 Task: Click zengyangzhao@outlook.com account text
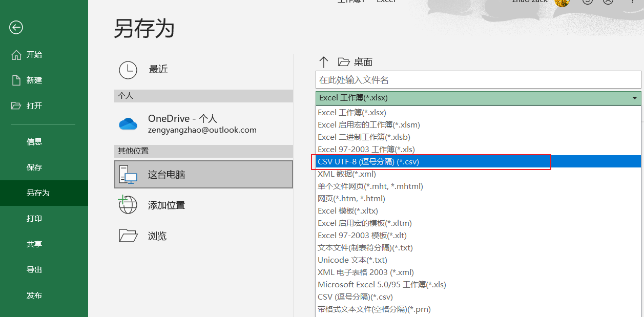point(202,130)
